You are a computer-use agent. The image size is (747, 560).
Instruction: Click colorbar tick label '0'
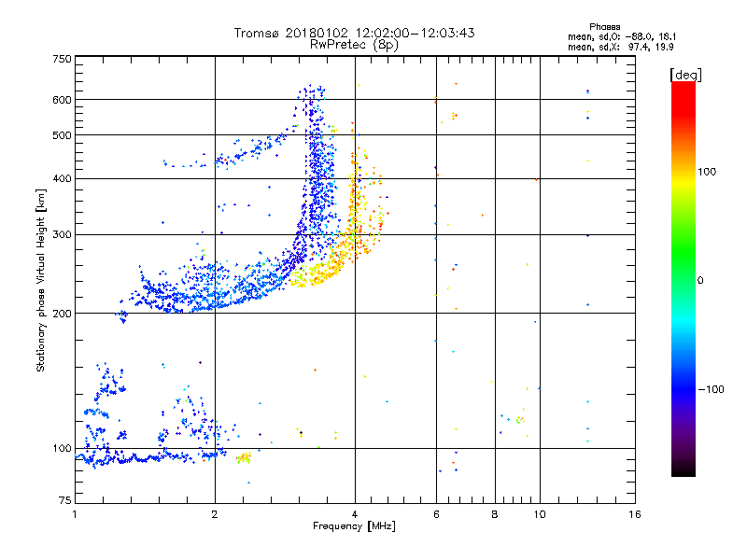pos(700,281)
